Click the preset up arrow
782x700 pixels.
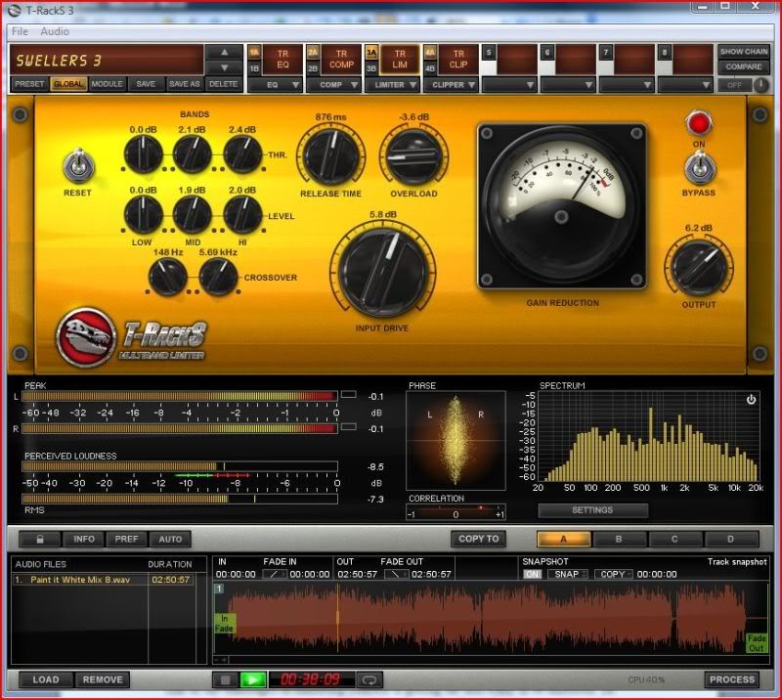pos(225,52)
